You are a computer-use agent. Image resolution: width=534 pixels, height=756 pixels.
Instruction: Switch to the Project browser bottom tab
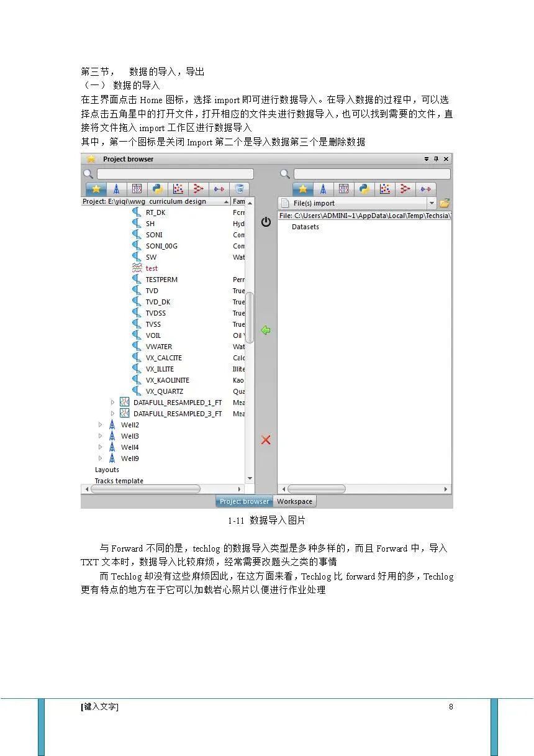[245, 501]
